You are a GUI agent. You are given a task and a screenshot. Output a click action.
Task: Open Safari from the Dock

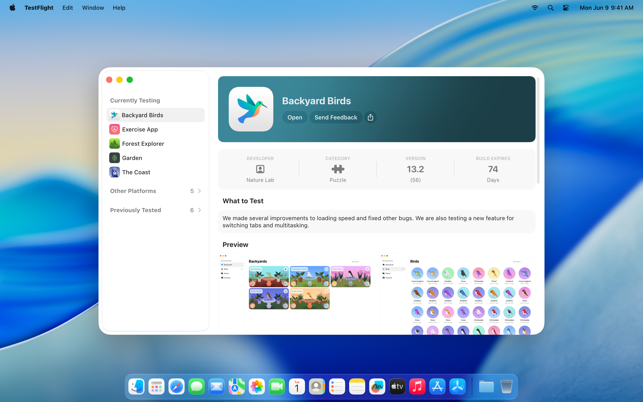[177, 386]
